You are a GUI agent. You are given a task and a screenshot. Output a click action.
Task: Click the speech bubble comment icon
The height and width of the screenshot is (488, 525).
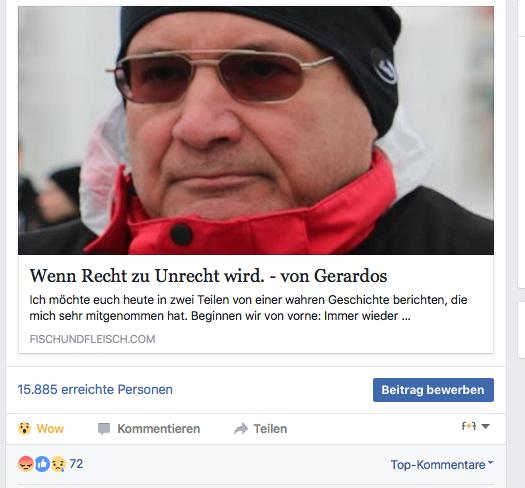(x=104, y=429)
